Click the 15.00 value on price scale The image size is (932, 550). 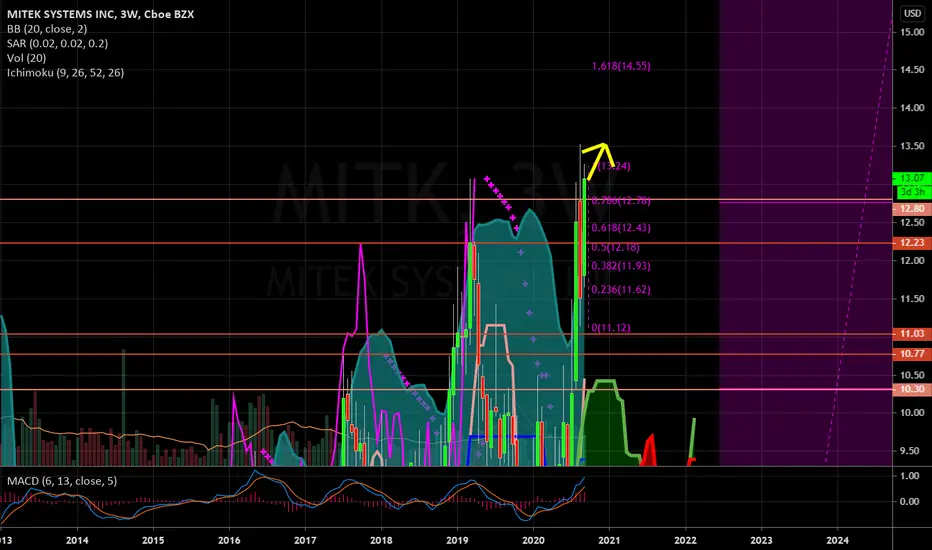pos(912,32)
